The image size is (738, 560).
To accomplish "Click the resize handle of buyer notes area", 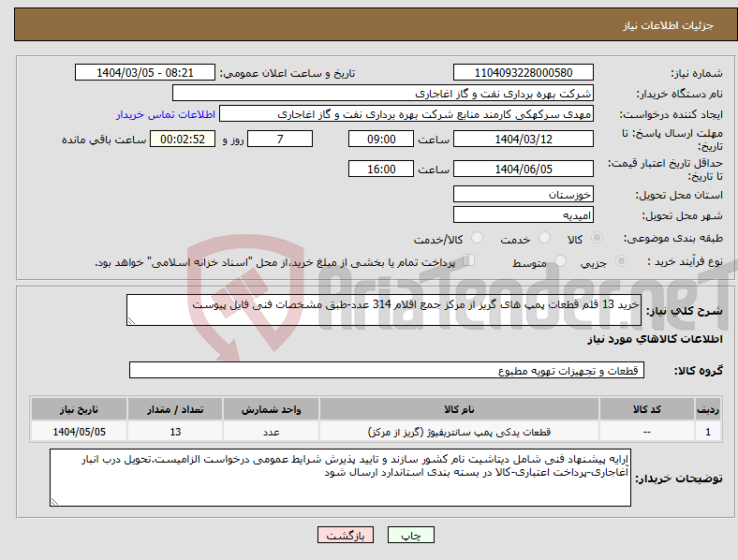I will 54,502.
